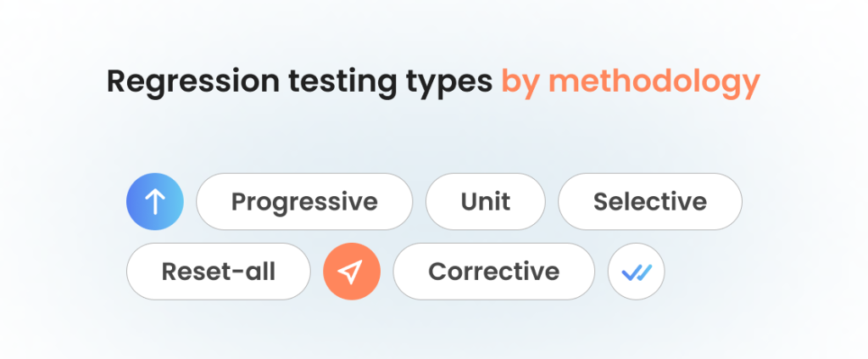Viewport: 868px width, 359px height.
Task: Choose the Reset-all tag
Action: pyautogui.click(x=219, y=272)
